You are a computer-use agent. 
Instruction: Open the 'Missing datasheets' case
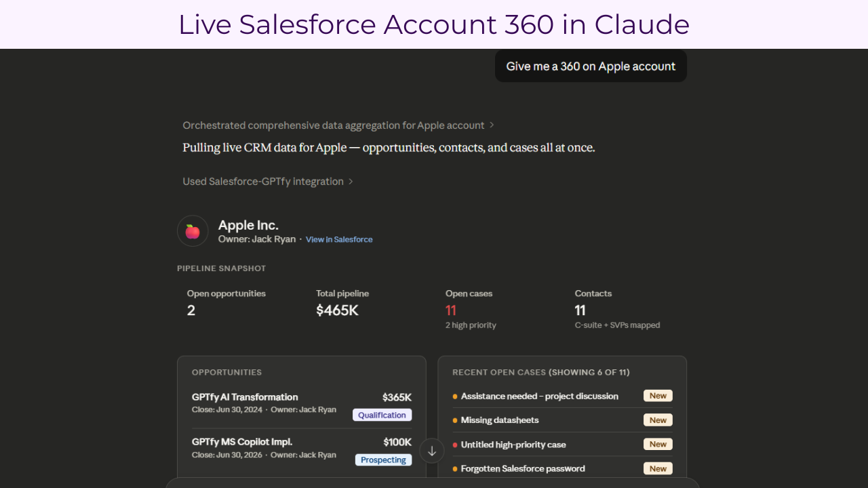click(x=500, y=420)
